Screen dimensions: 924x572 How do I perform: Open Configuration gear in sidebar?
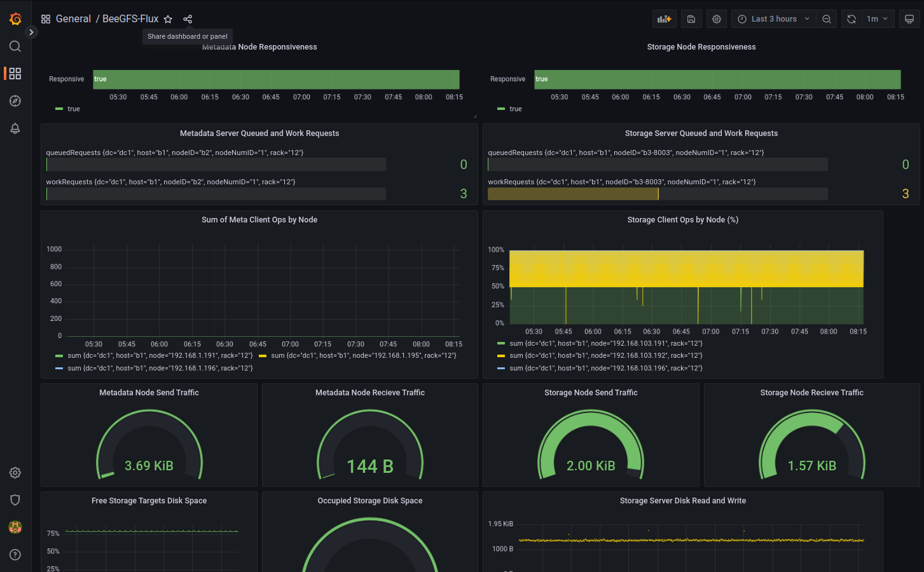click(15, 473)
